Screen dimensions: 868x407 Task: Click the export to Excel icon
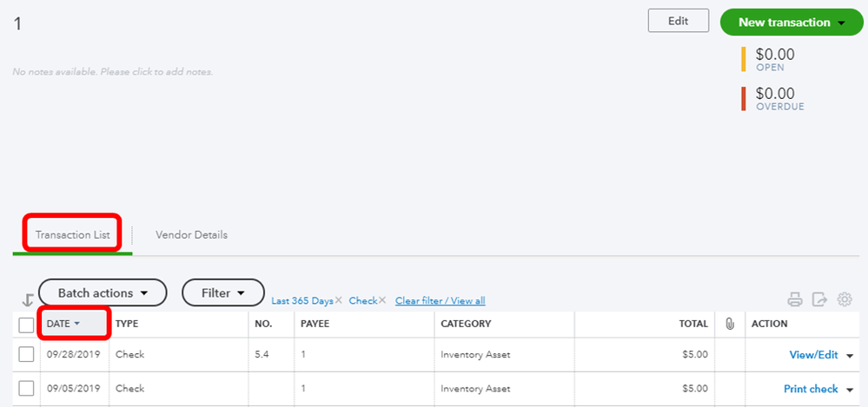(x=818, y=300)
